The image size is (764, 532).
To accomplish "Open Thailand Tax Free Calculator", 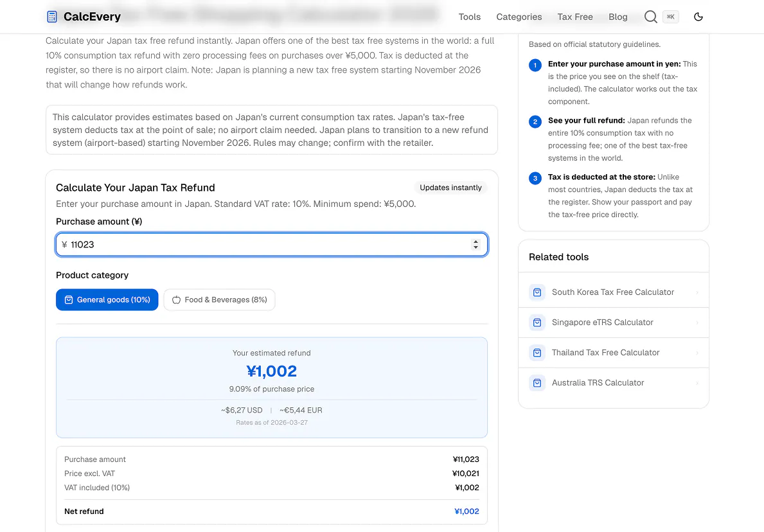I will 614,353.
